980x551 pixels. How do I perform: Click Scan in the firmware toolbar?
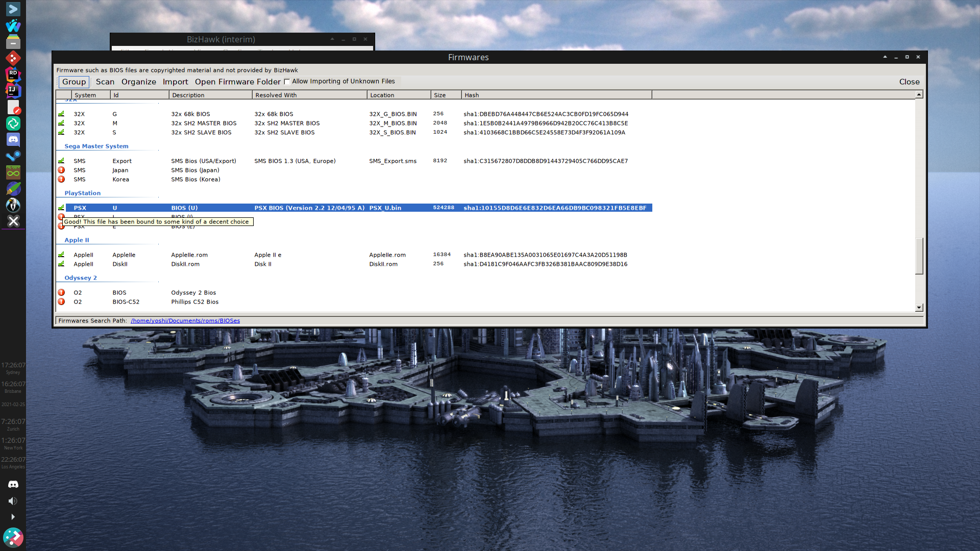[105, 82]
